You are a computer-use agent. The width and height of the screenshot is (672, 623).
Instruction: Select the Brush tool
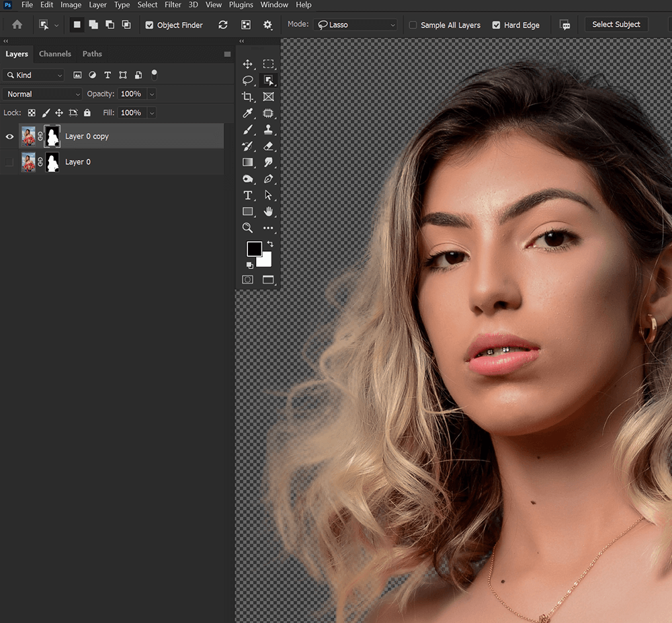tap(248, 130)
